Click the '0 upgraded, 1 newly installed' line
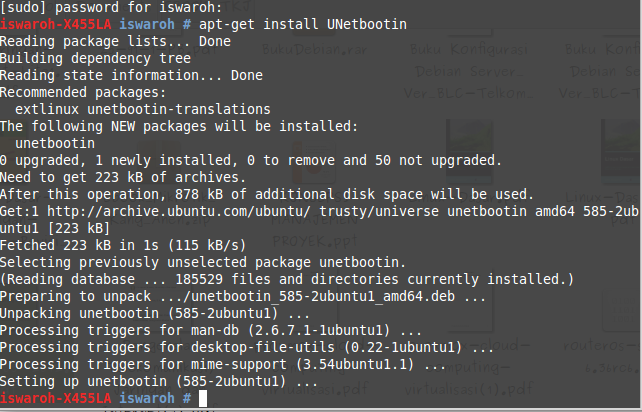642x412 pixels. (x=250, y=160)
